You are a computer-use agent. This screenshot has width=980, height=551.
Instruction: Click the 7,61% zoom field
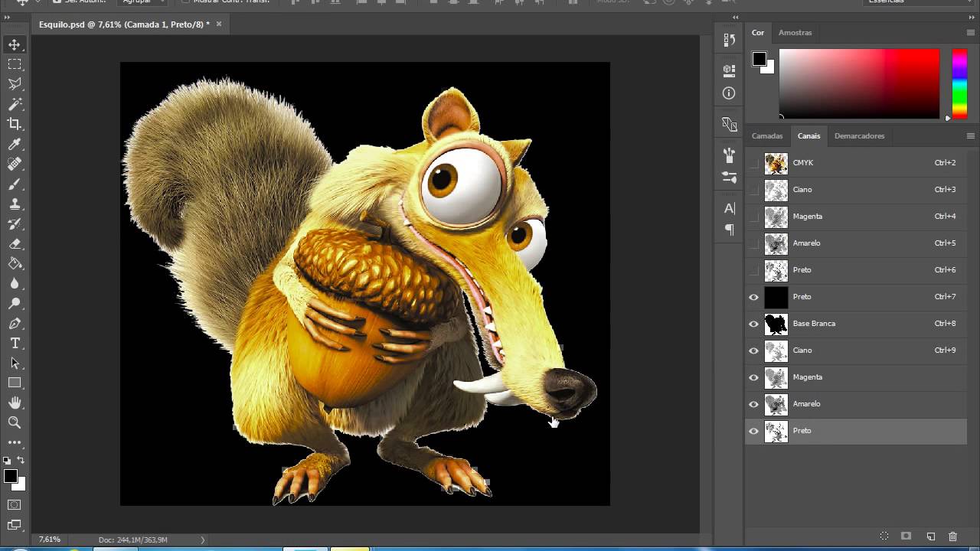click(50, 540)
